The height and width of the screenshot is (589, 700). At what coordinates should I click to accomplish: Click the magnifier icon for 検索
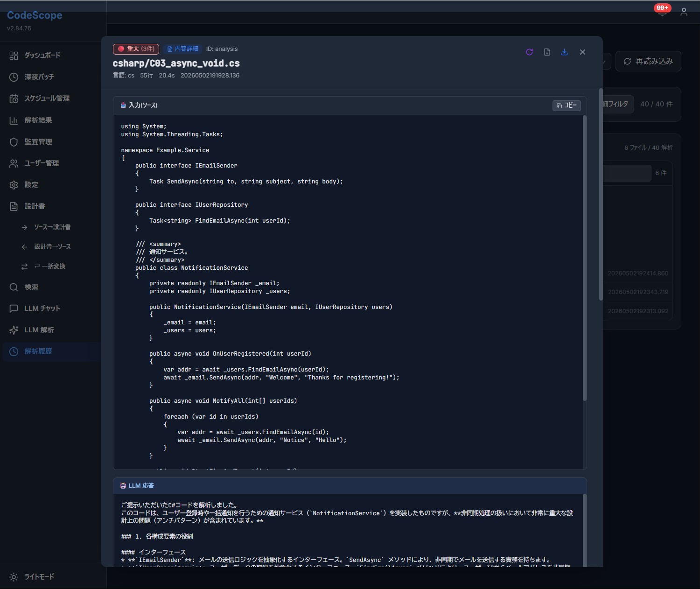coord(14,287)
